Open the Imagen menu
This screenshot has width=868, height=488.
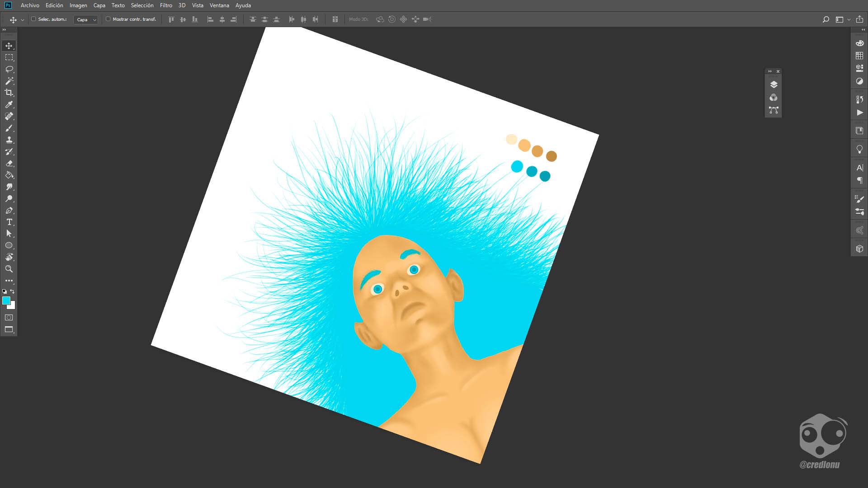78,5
